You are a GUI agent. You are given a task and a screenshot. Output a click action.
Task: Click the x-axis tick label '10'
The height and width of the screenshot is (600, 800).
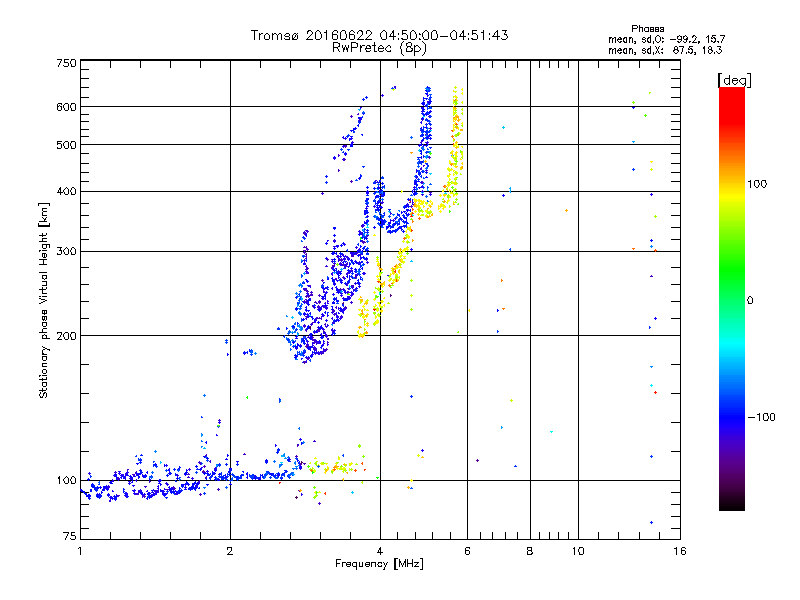578,551
